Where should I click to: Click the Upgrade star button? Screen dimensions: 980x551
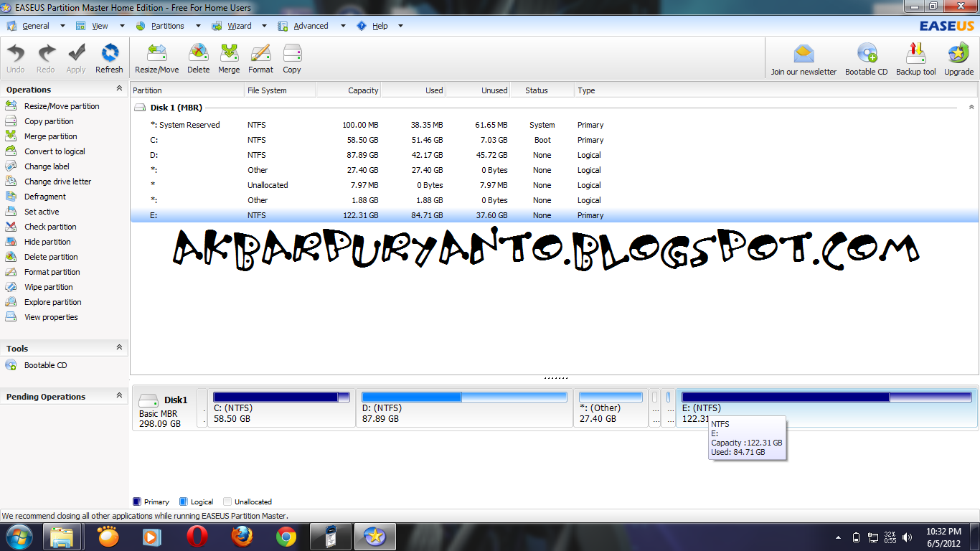958,57
